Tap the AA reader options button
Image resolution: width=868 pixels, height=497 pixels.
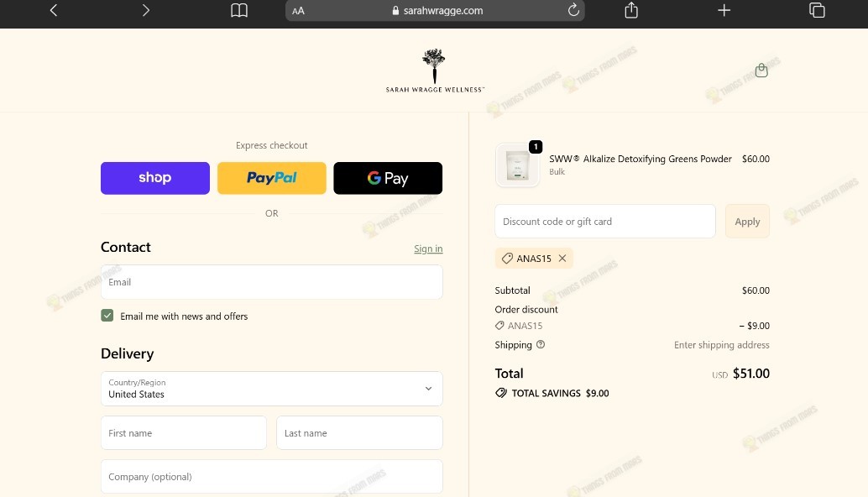pos(298,11)
